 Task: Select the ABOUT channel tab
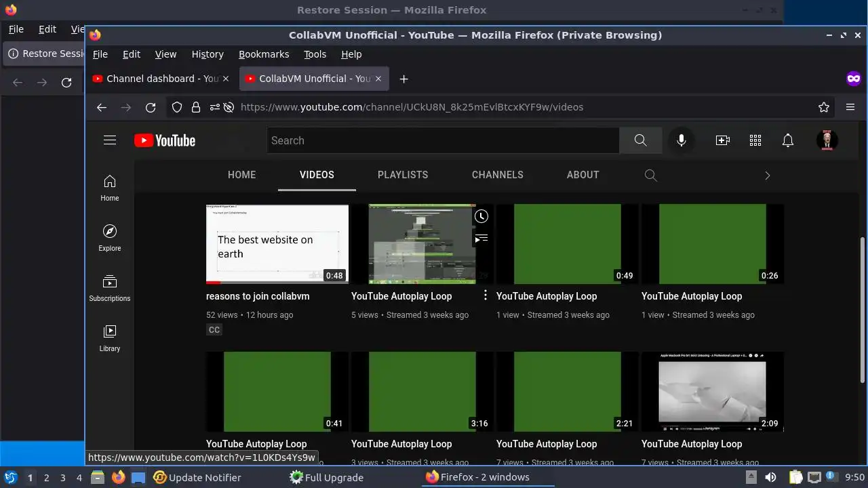coord(583,175)
